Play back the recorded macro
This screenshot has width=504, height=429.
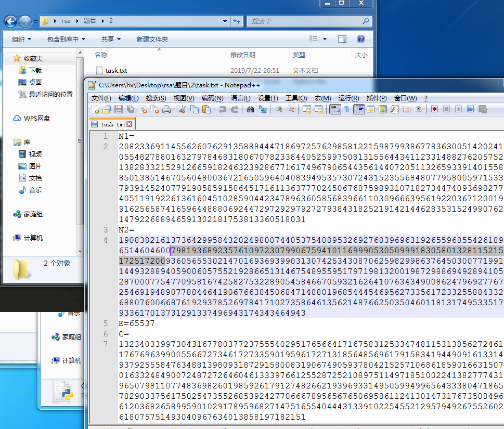click(x=458, y=109)
